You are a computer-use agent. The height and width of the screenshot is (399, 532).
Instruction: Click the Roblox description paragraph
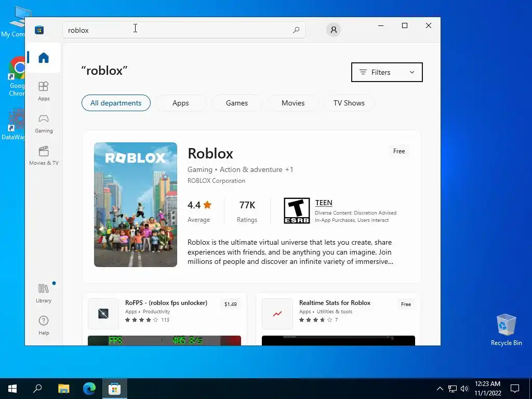coord(290,252)
